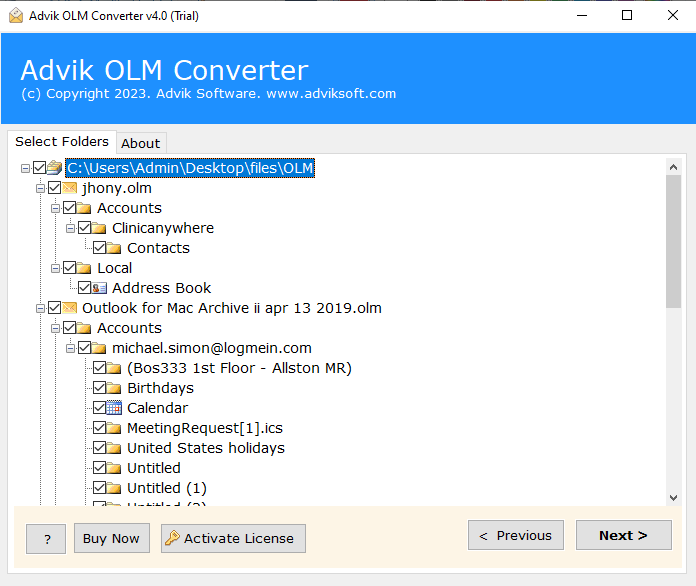Click the contact card icon of Address Book
The width and height of the screenshot is (696, 586).
(99, 288)
